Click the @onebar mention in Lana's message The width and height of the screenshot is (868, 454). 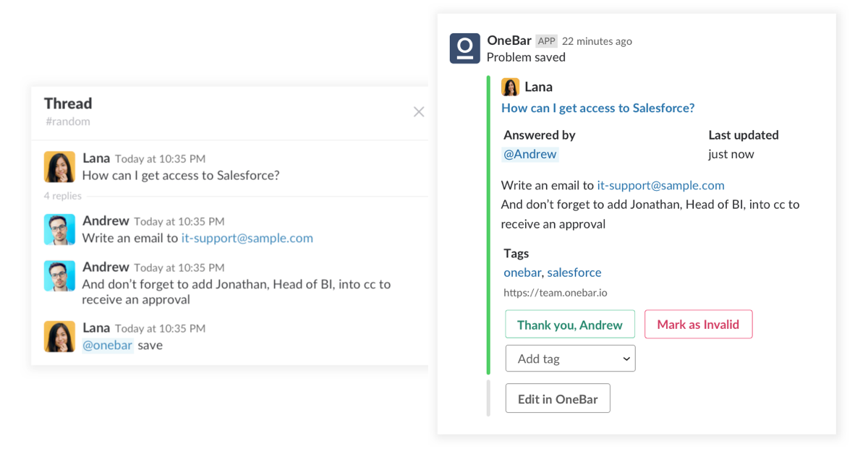(108, 345)
